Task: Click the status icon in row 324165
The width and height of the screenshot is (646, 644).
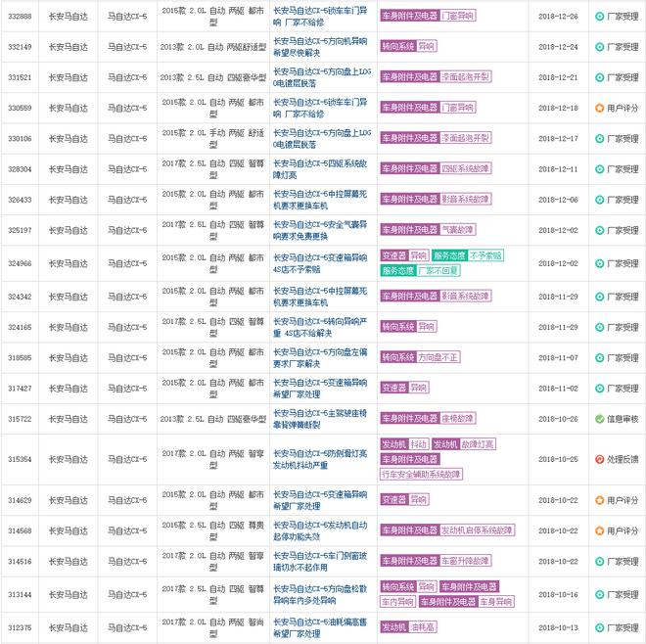Action: 599,327
